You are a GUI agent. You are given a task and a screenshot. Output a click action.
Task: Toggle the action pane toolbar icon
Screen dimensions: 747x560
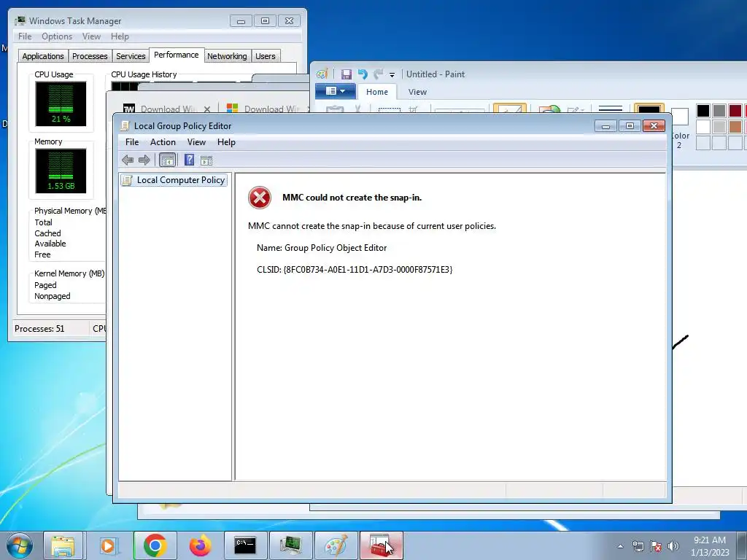tap(206, 160)
